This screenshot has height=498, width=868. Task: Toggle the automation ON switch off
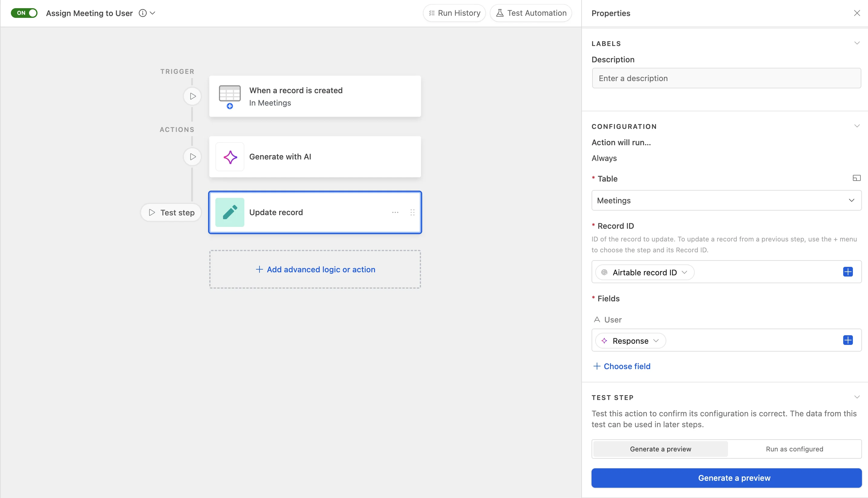24,13
